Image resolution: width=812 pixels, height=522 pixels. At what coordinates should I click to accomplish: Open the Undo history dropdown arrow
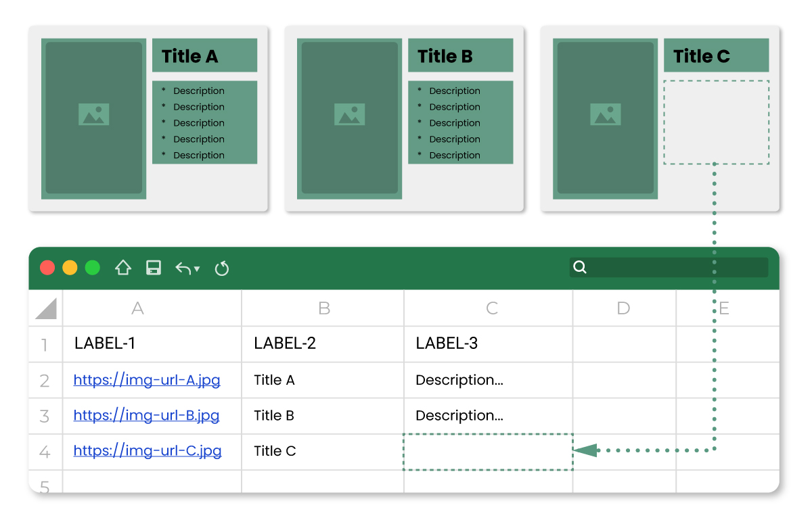[197, 269]
